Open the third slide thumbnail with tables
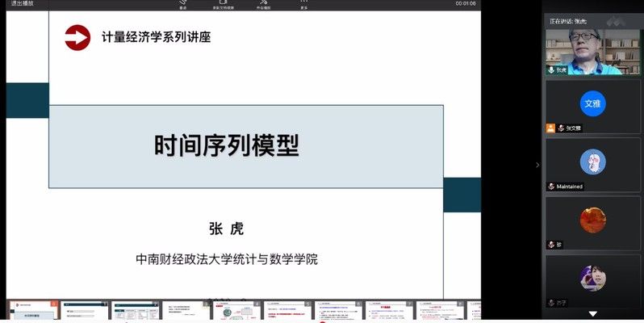The width and height of the screenshot is (644, 323). coord(136,310)
